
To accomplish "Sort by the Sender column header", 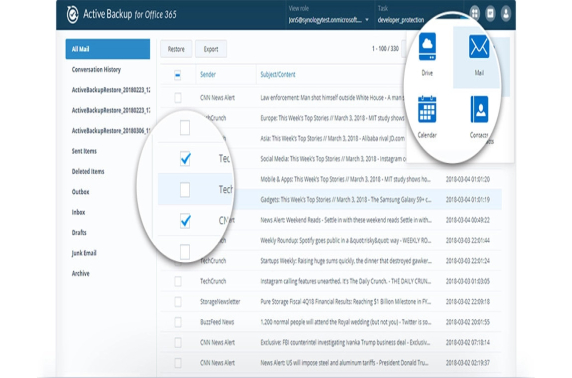I will 208,74.
